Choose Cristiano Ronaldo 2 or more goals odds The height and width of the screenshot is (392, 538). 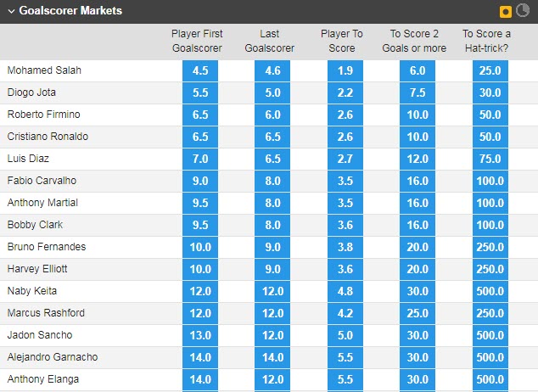(x=418, y=137)
